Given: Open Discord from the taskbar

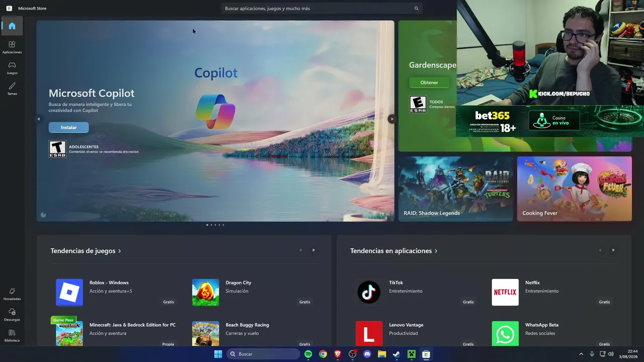Looking at the screenshot, I should pos(367,354).
